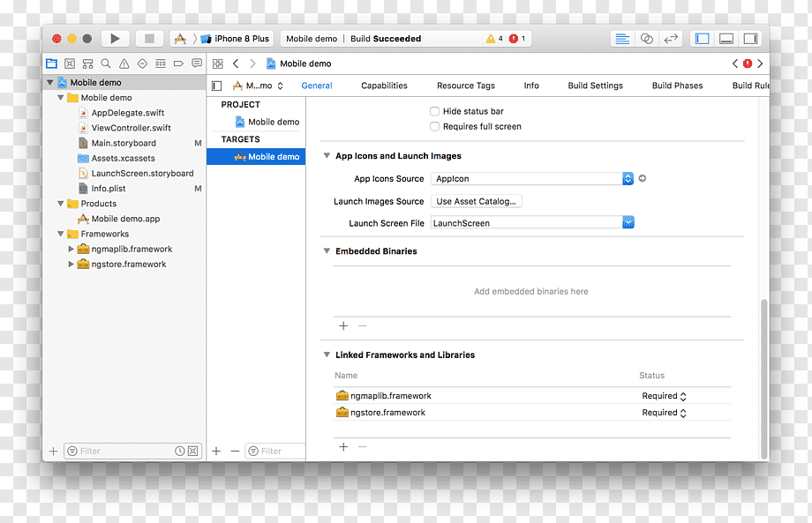Expand the ngmaplib.framework tree item
Image resolution: width=812 pixels, height=523 pixels.
(71, 249)
